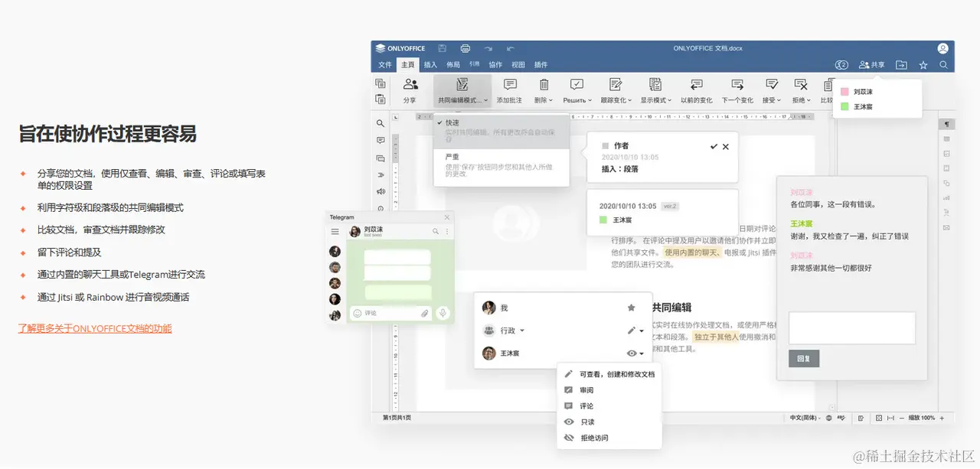
Task: Click the open file location folder icon
Action: click(x=901, y=65)
